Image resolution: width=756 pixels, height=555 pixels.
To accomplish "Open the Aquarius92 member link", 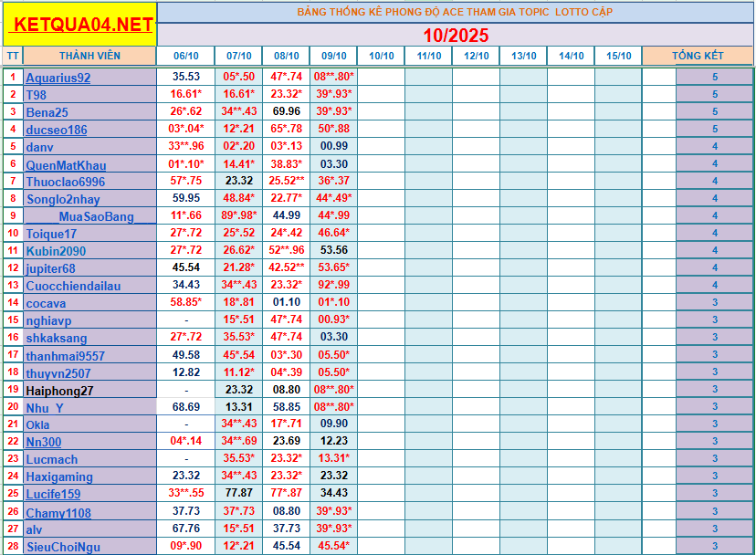I will point(58,78).
